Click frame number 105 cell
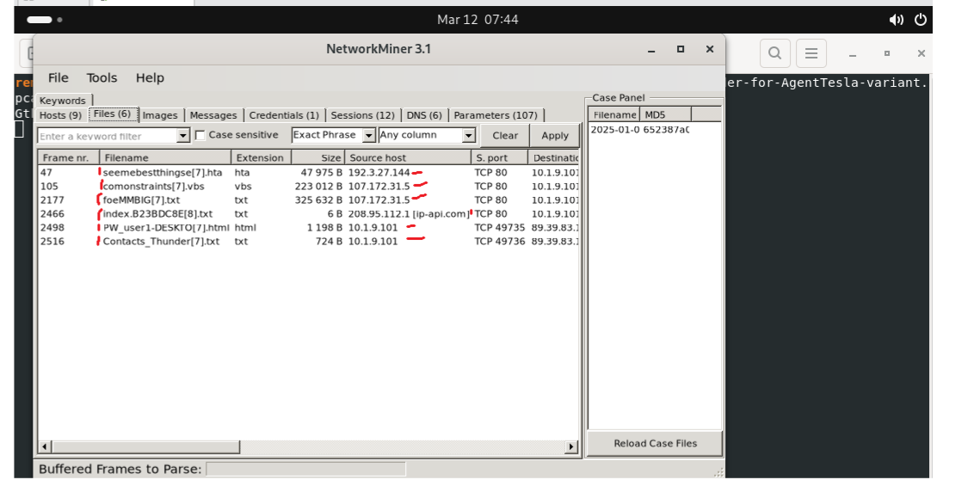 click(49, 186)
